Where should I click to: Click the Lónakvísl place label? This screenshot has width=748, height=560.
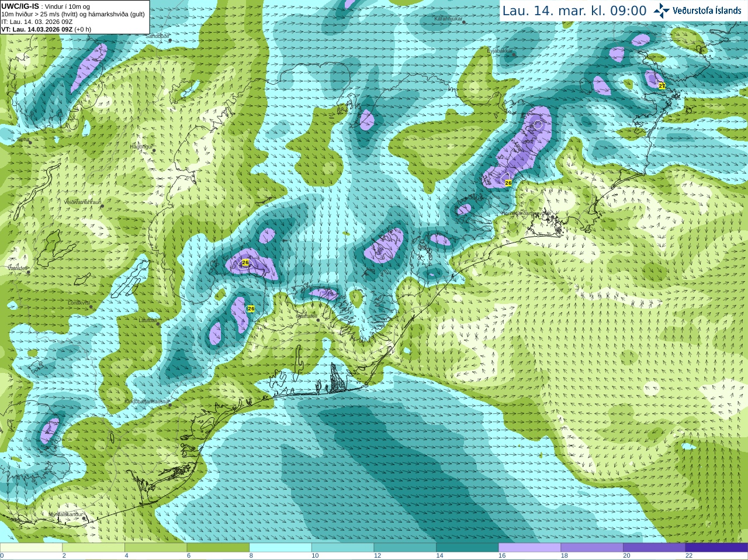[78, 303]
